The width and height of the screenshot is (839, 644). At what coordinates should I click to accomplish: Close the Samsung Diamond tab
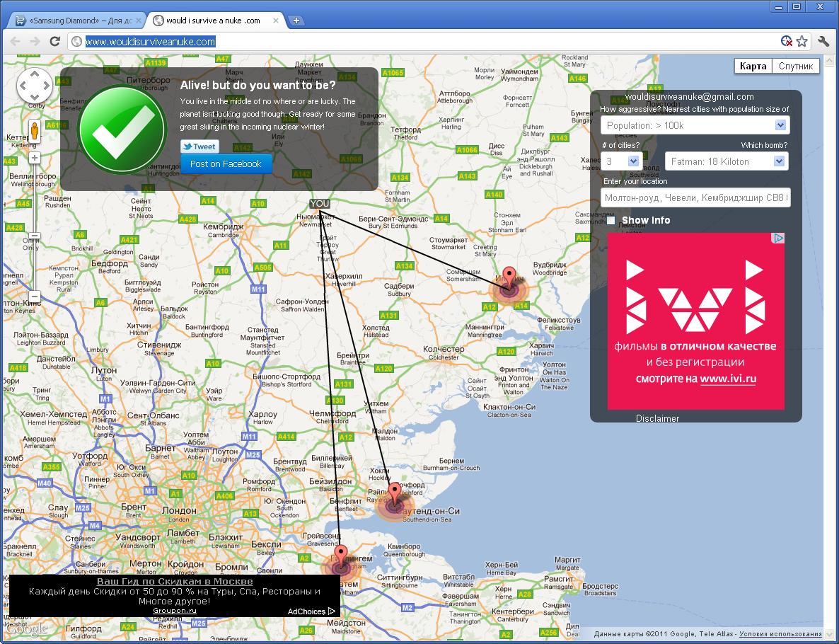pyautogui.click(x=139, y=21)
